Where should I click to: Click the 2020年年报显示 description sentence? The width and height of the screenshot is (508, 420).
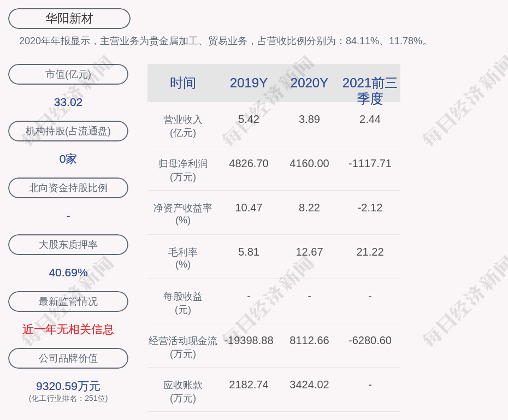[x=224, y=41]
